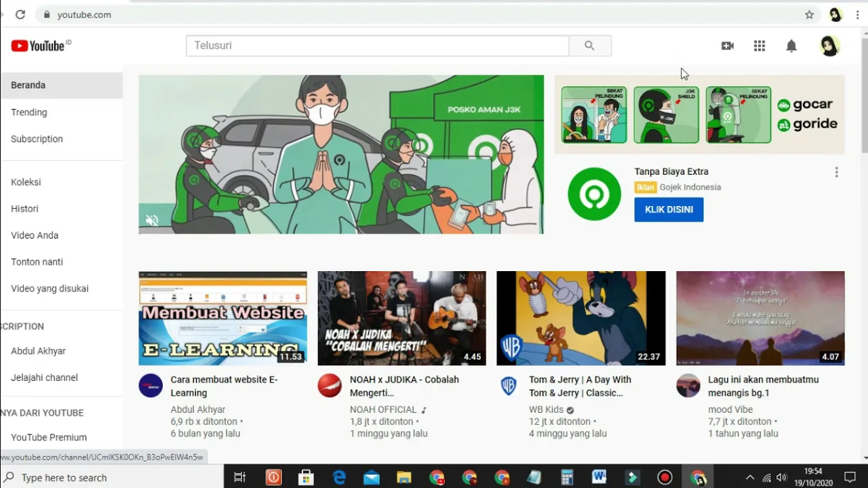The height and width of the screenshot is (488, 868).
Task: Open Windows Task View
Action: (239, 477)
